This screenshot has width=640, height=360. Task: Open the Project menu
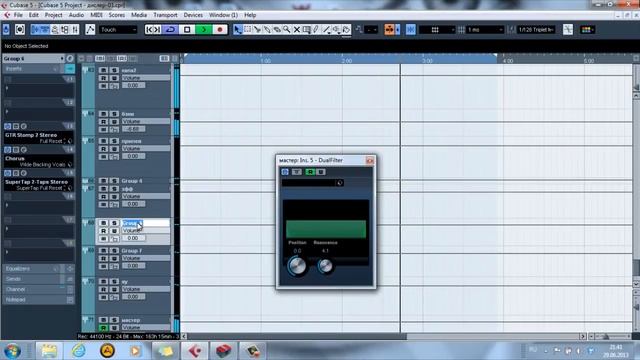[x=53, y=15]
